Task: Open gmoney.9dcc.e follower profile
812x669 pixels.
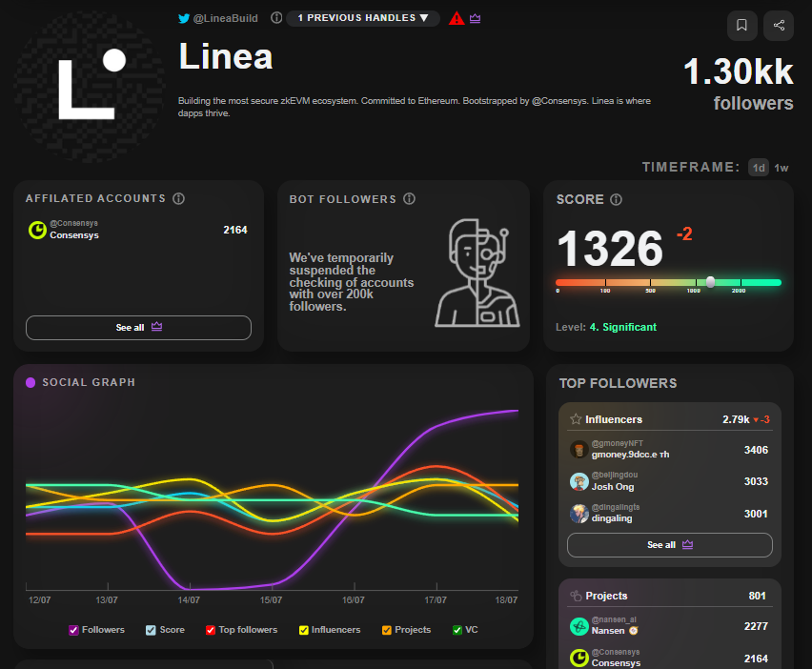Action: 670,450
